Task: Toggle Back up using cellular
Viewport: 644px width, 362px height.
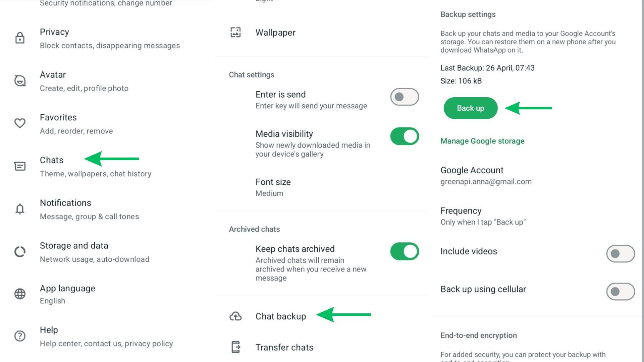Action: [x=620, y=292]
